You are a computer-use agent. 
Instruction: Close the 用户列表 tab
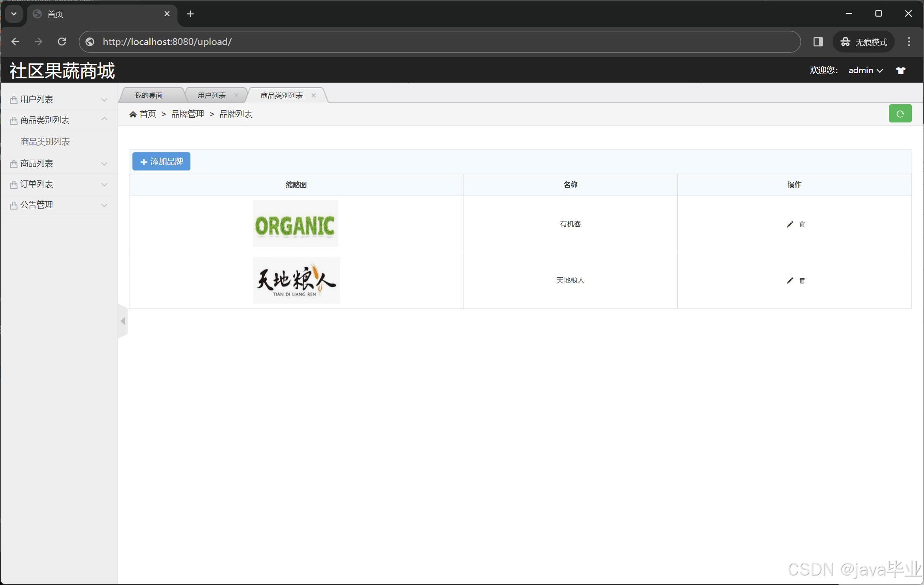(236, 95)
